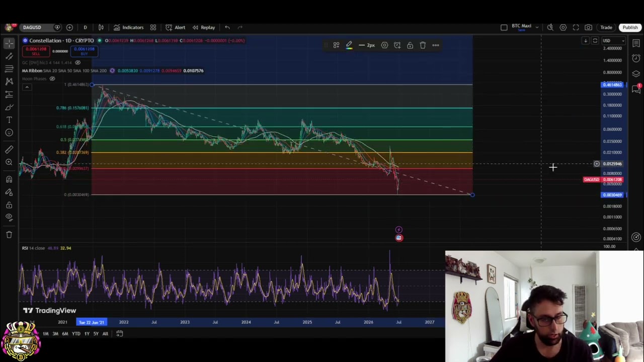Enter fullscreen mode
The height and width of the screenshot is (362, 644).
point(576,27)
